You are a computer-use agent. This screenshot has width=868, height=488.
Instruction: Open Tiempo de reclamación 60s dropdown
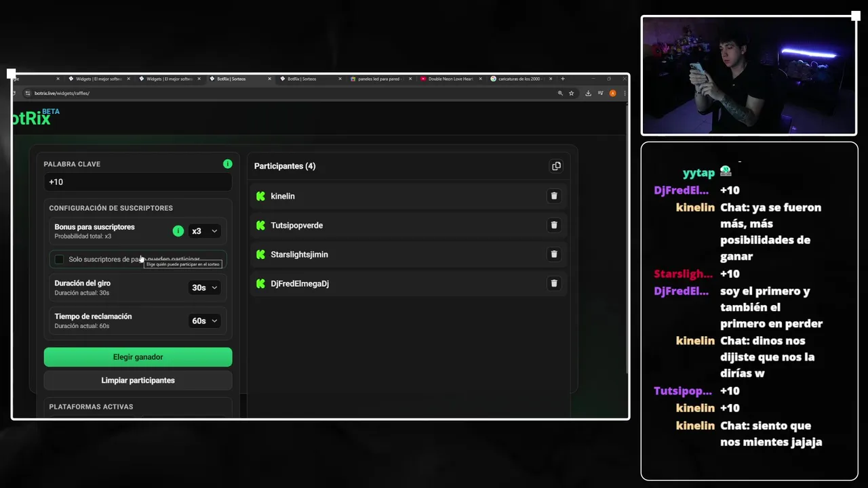[204, 321]
